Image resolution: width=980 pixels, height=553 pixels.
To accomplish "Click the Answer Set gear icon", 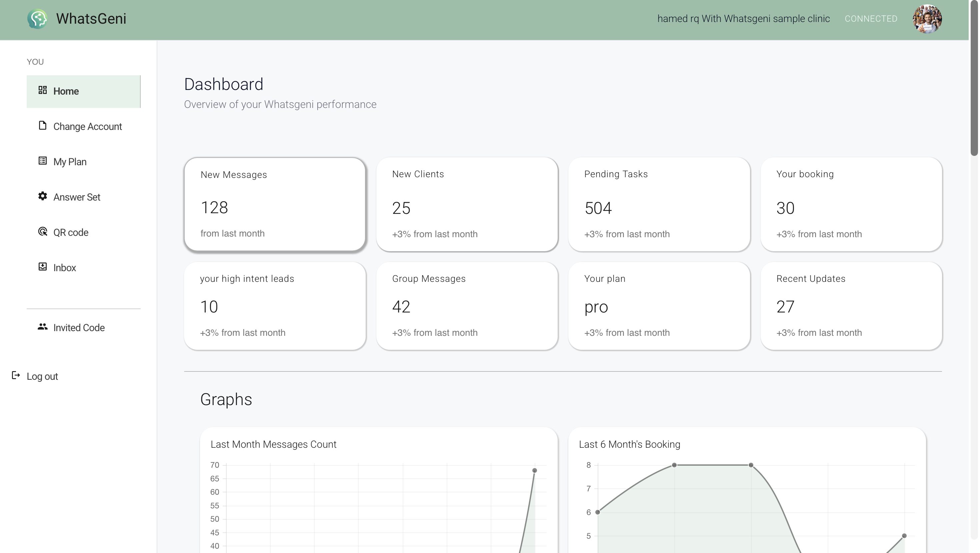I will tap(43, 196).
